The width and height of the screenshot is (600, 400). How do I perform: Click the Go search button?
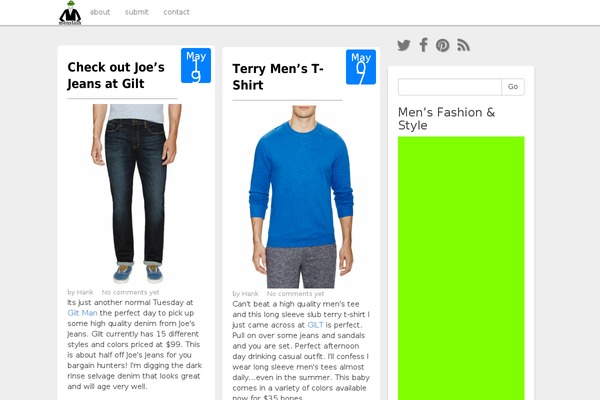513,87
